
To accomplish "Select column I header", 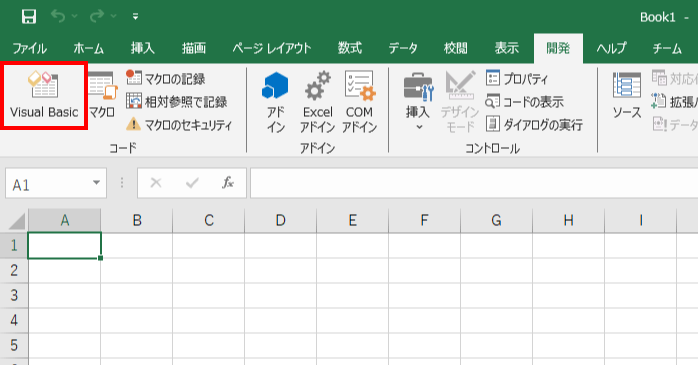I will tap(641, 220).
